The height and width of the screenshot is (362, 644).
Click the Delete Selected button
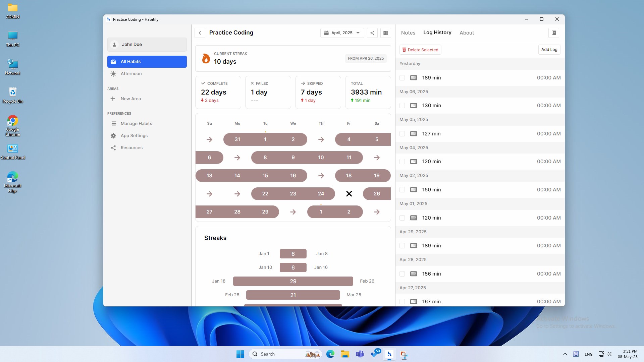(420, 50)
